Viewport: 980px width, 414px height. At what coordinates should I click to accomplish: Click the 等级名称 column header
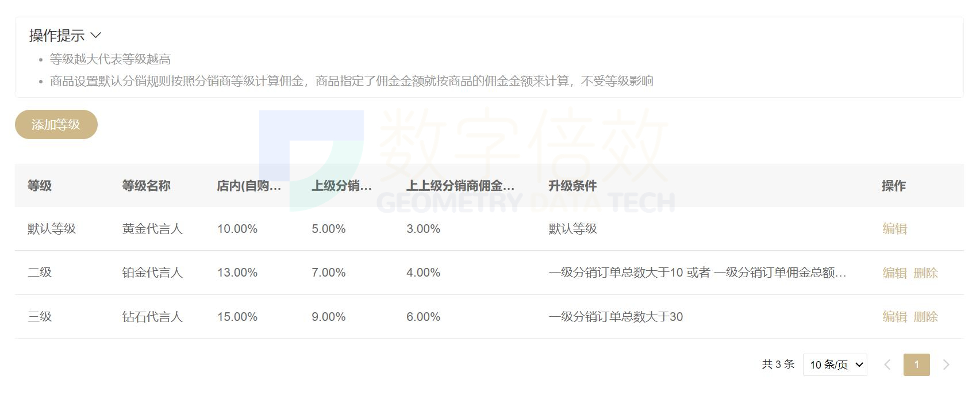pyautogui.click(x=146, y=186)
